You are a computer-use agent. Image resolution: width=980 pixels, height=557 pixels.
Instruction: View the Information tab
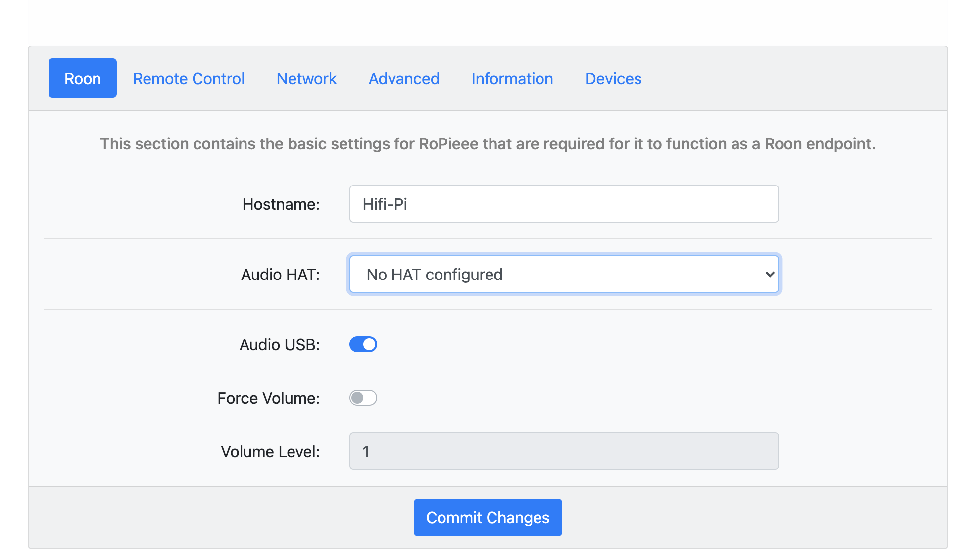(x=512, y=78)
